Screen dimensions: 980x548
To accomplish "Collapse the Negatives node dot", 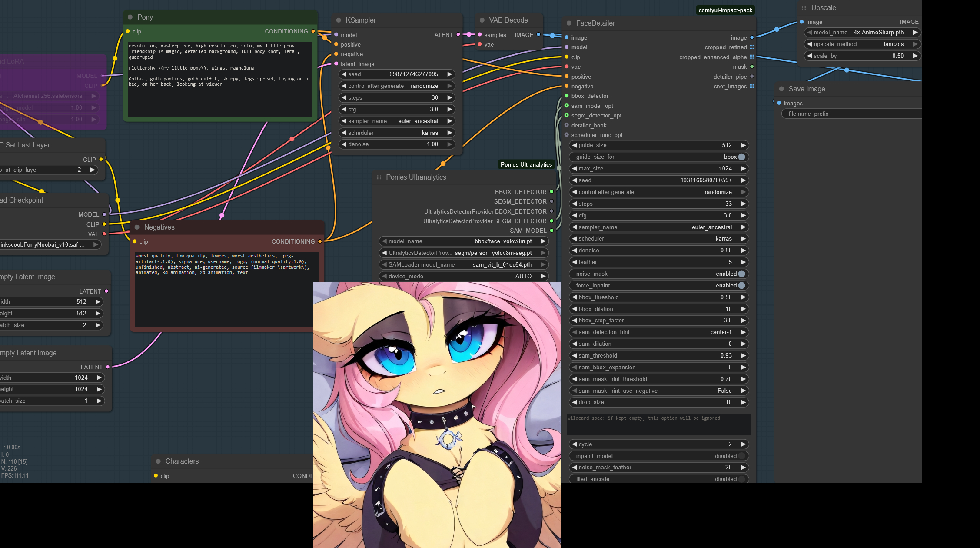I will [x=137, y=227].
